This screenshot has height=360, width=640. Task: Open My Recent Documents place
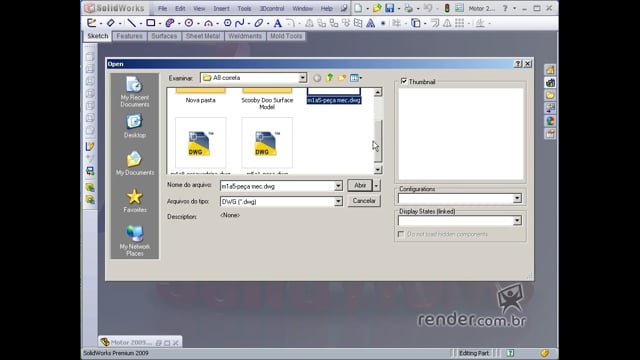(135, 92)
